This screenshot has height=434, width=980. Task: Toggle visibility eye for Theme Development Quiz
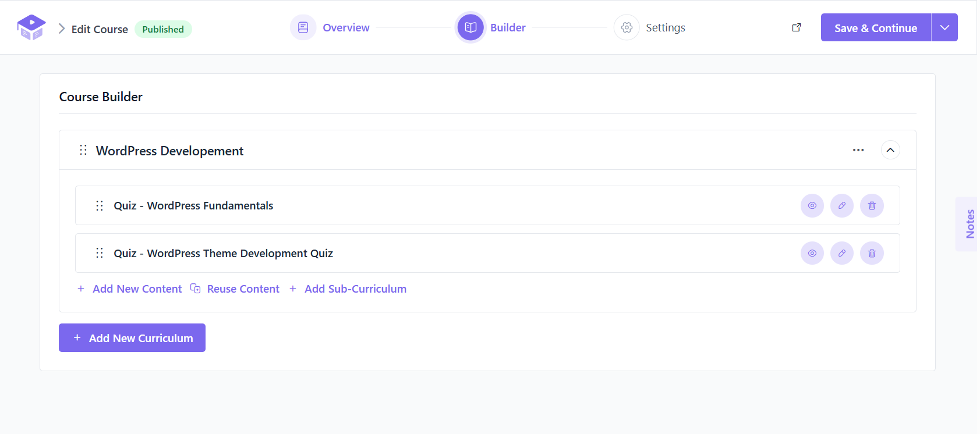[x=812, y=253]
